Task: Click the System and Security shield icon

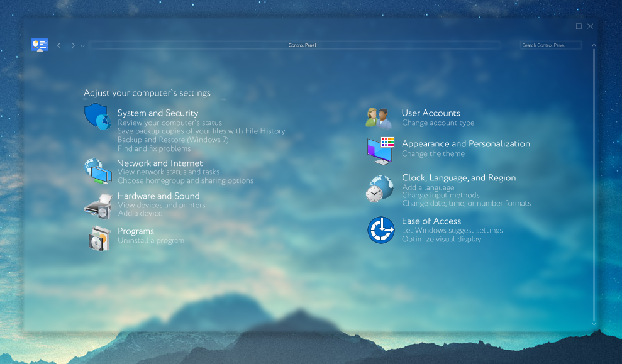Action: coord(97,116)
